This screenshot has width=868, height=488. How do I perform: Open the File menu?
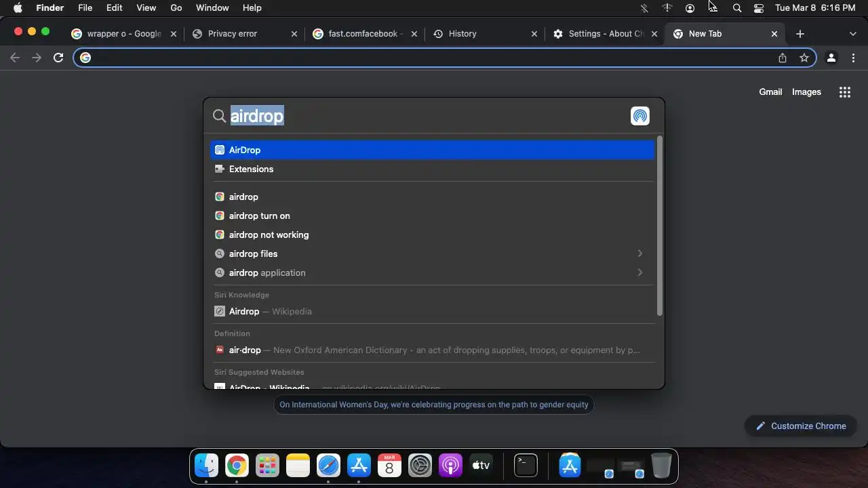85,8
